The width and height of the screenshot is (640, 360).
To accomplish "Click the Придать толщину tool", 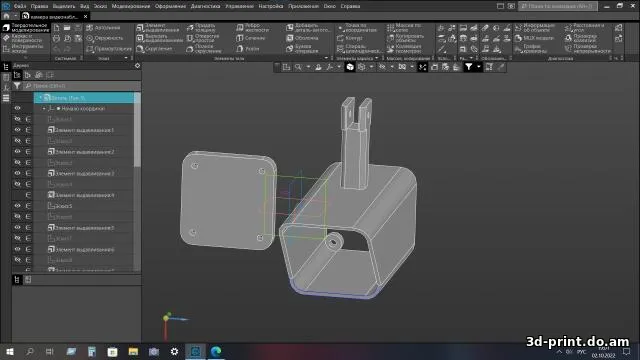I will (202, 28).
